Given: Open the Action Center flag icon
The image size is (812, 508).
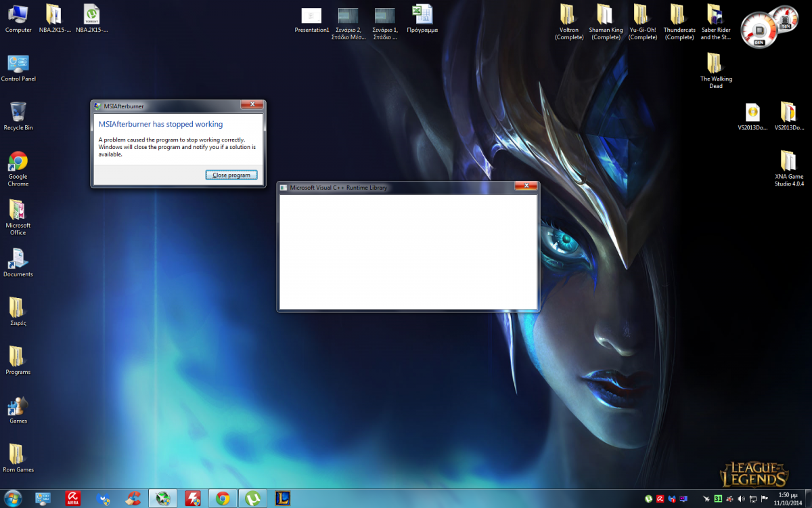Looking at the screenshot, I should coord(764,499).
